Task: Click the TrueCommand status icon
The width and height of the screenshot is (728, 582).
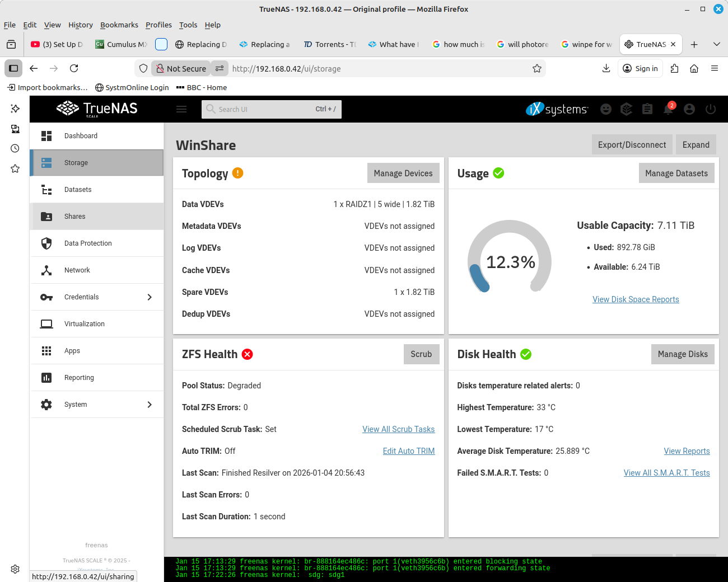Action: 627,110
